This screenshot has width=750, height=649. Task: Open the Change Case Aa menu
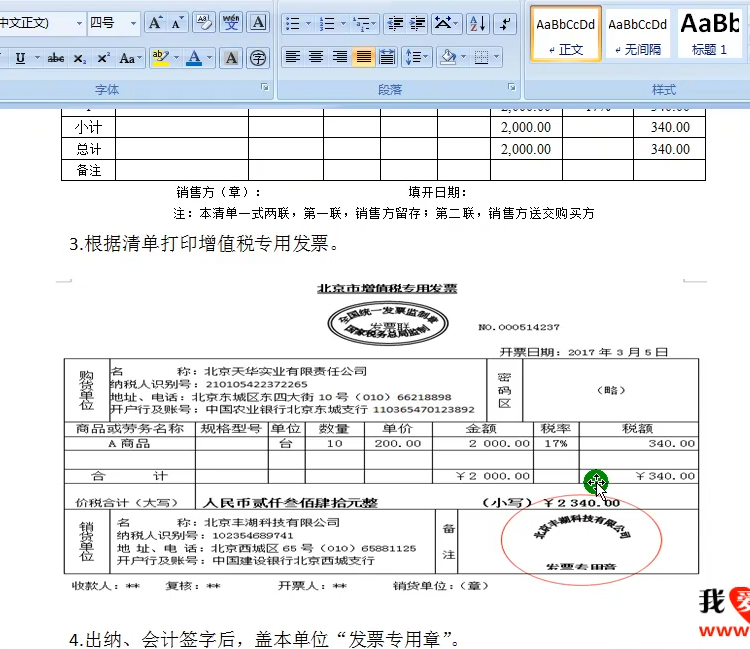tap(130, 58)
